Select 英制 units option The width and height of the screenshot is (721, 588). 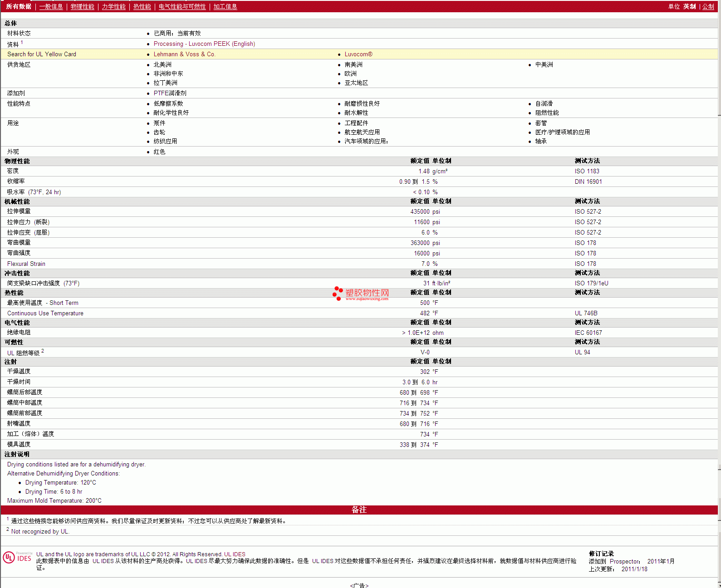[689, 6]
